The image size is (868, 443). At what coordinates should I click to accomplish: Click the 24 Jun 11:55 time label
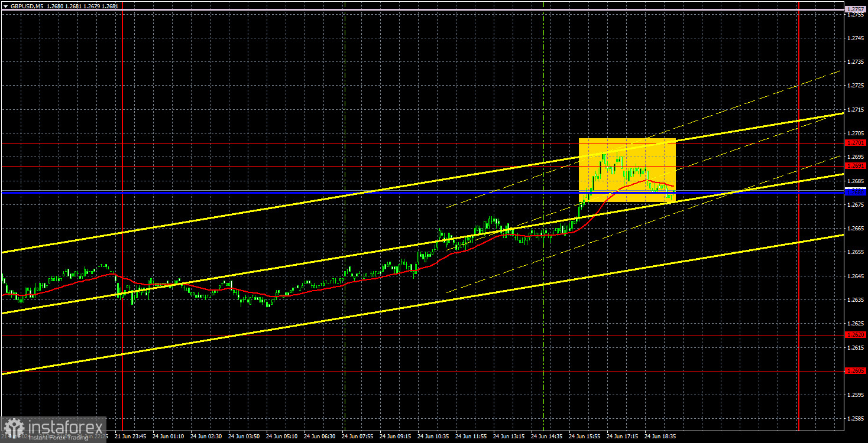pyautogui.click(x=472, y=437)
